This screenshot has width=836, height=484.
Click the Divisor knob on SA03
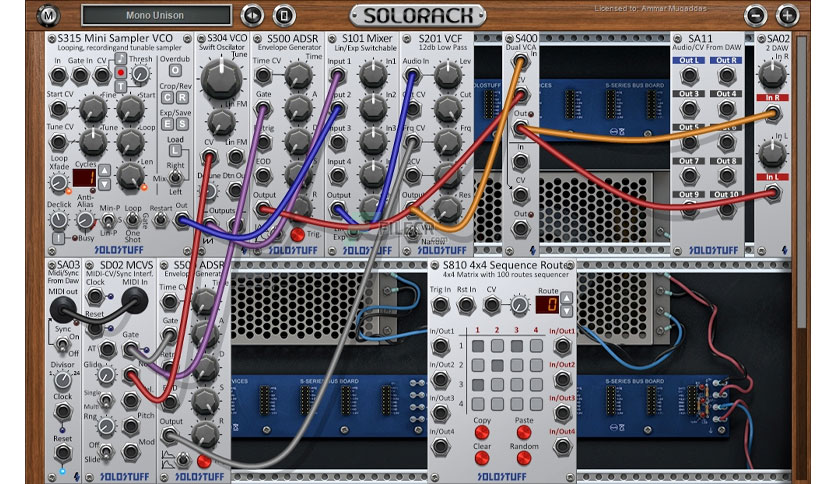[x=62, y=380]
